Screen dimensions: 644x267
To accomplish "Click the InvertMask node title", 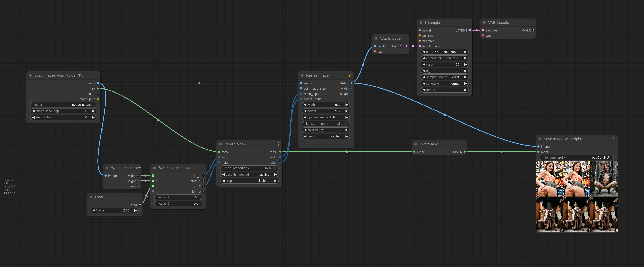I will click(x=428, y=144).
